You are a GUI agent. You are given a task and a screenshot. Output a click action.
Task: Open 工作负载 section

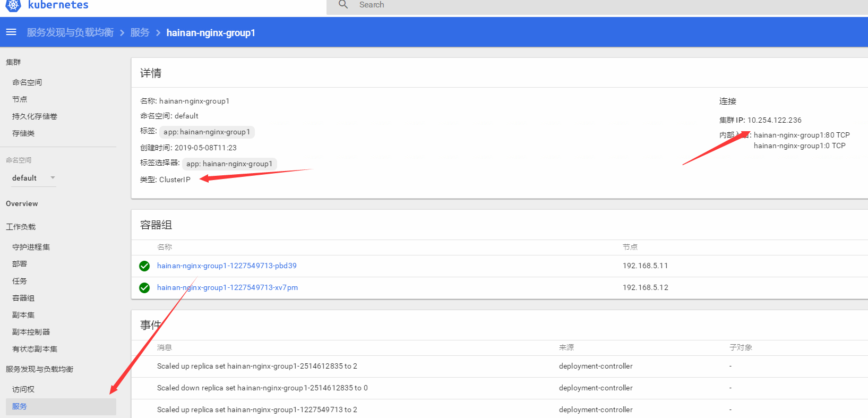[21, 227]
